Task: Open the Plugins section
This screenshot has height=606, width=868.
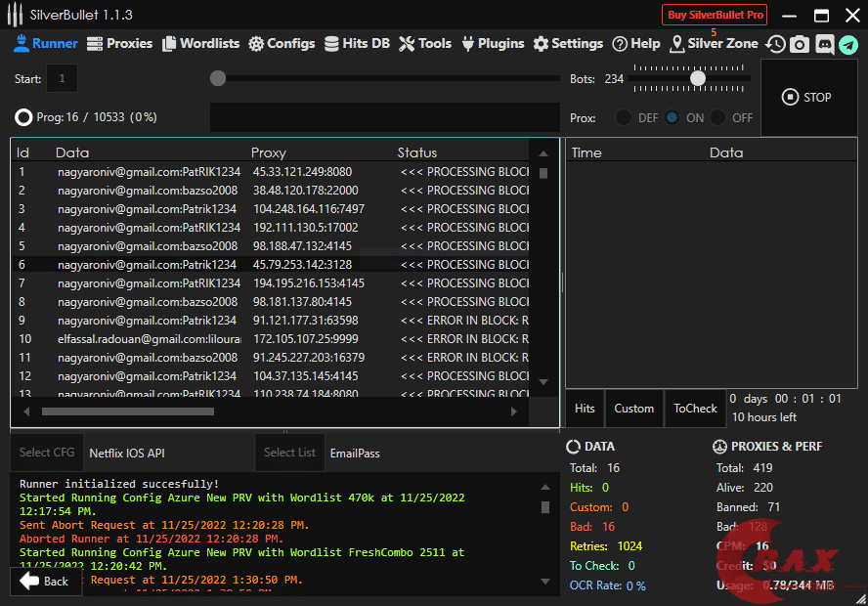Action: click(493, 44)
